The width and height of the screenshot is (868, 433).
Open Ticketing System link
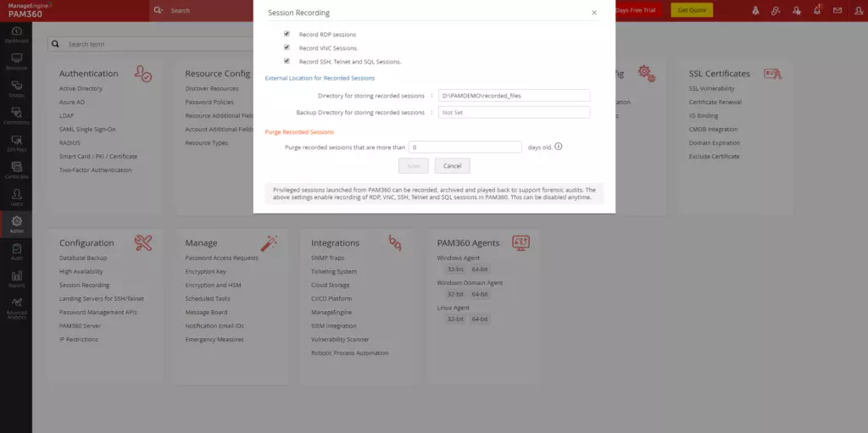point(334,271)
